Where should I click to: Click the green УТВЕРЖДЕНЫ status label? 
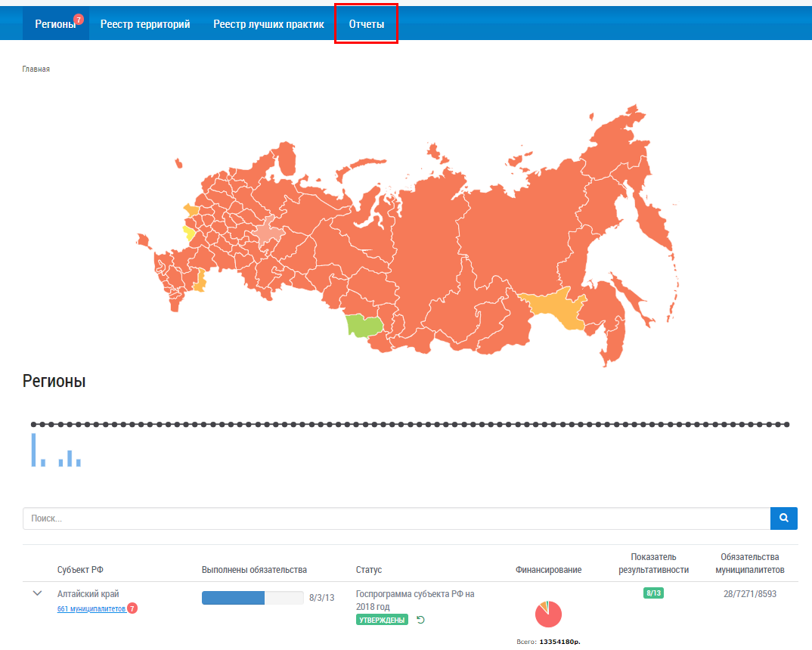[382, 620]
